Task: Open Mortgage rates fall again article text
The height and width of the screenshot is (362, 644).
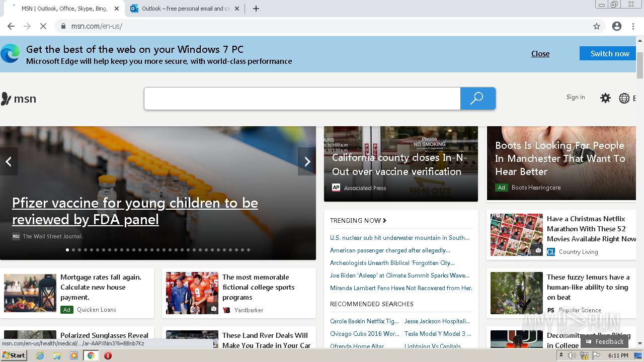Action: pos(101,287)
